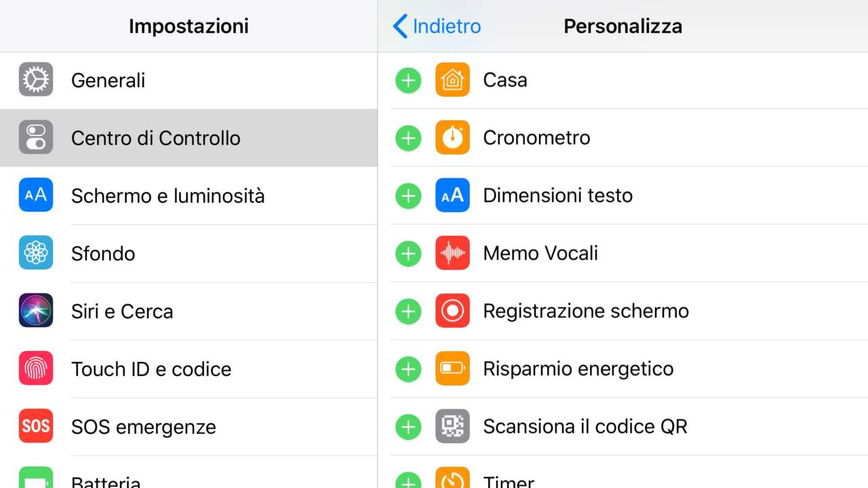This screenshot has height=488, width=868.
Task: Go back with the Indietro button
Action: coord(437,26)
